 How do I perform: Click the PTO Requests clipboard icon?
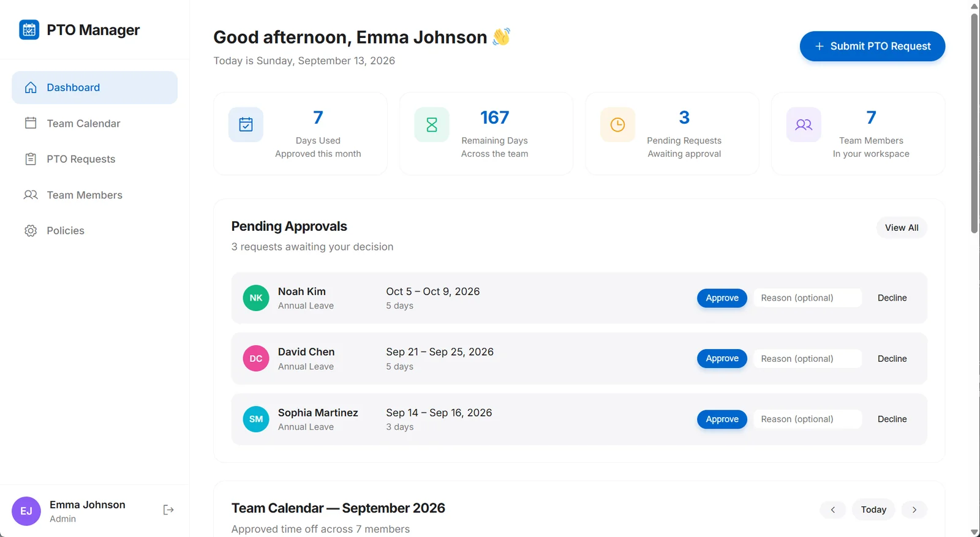[31, 159]
